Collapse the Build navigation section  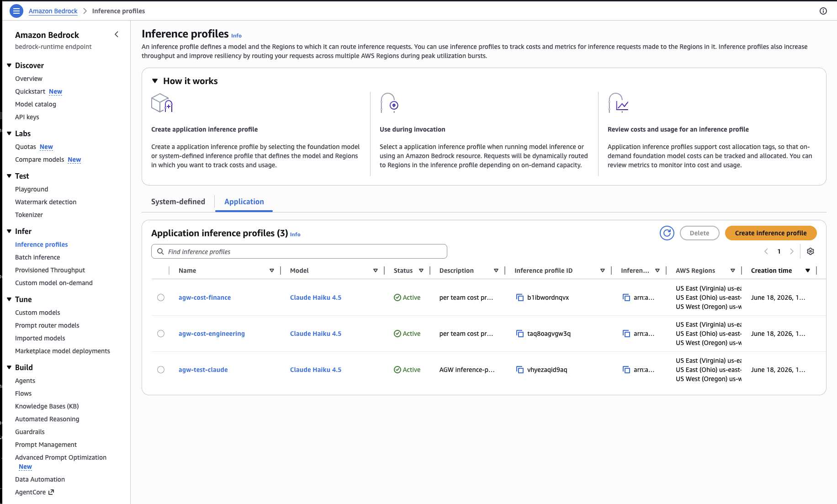[x=9, y=367]
